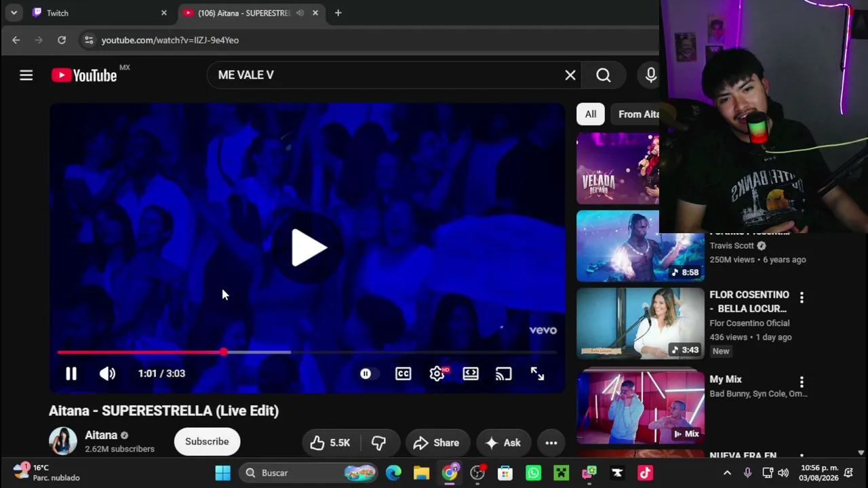
Task: Start voice search with the microphone
Action: 650,75
